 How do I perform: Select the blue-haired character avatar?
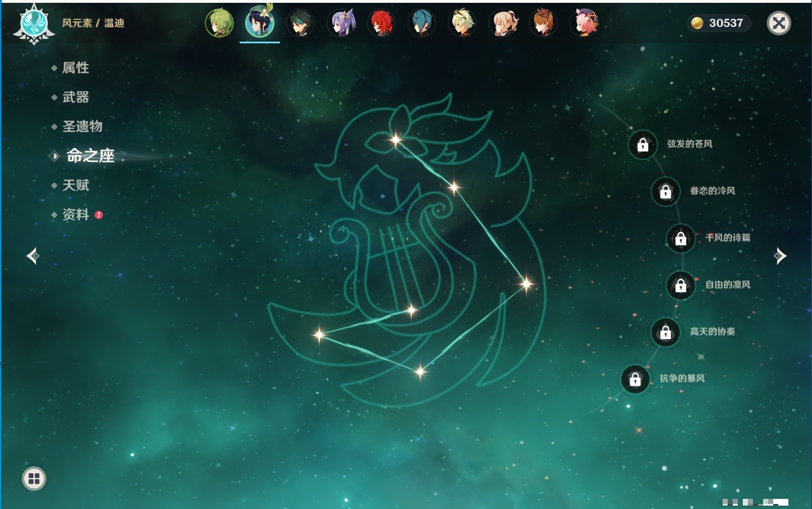click(x=422, y=23)
